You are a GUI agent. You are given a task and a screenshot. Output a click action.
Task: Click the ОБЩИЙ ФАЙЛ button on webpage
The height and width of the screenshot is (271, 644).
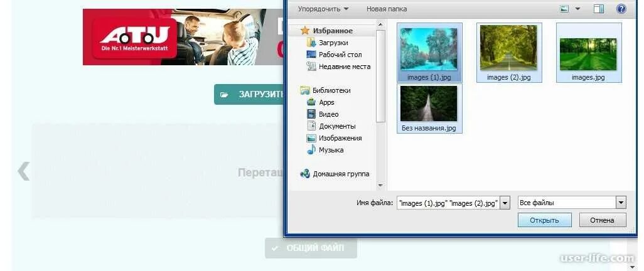pyautogui.click(x=311, y=248)
